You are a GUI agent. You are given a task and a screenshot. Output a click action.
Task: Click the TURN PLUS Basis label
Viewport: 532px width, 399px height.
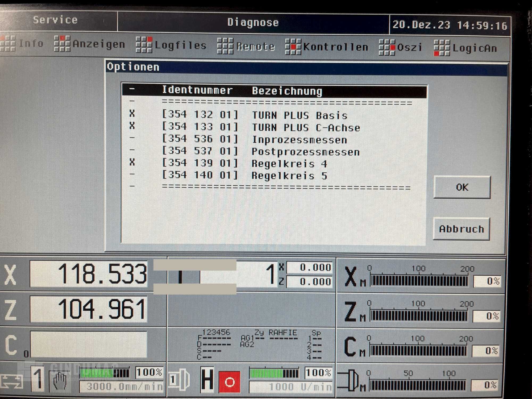300,116
